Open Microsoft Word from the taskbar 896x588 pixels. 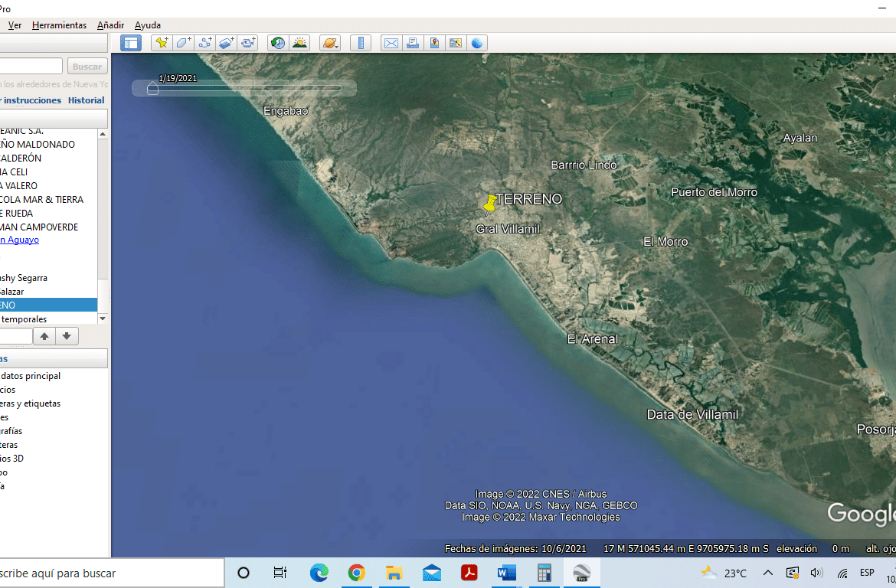click(506, 573)
